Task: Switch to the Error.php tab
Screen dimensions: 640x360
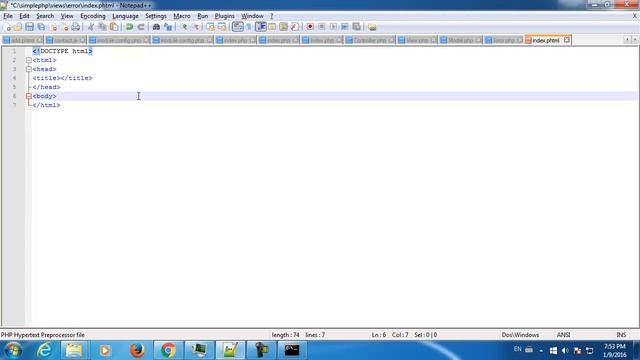Action: click(x=503, y=40)
